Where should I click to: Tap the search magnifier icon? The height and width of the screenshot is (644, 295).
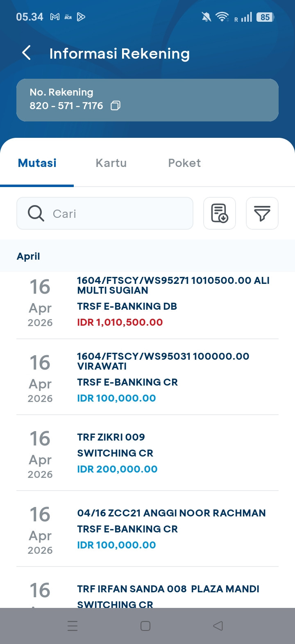point(36,213)
